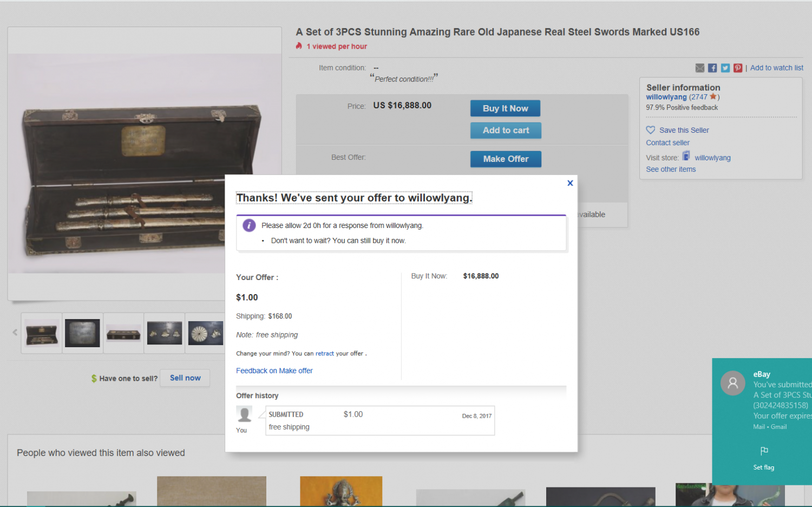Click the Save this Seller heart icon

[651, 130]
